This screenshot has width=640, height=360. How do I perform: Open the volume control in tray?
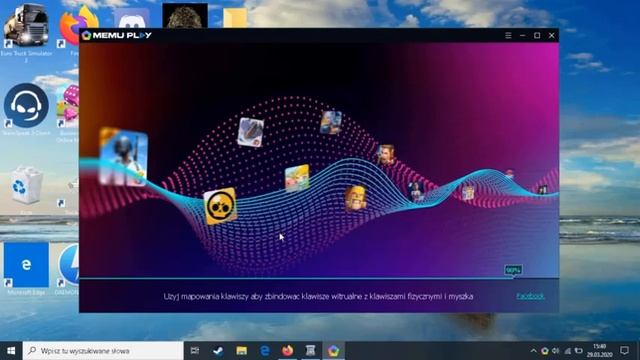[556, 351]
